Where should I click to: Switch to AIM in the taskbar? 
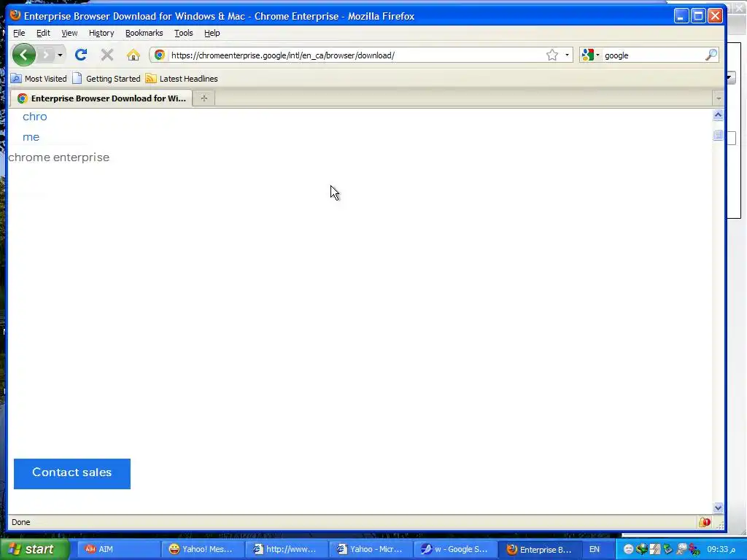click(x=118, y=550)
